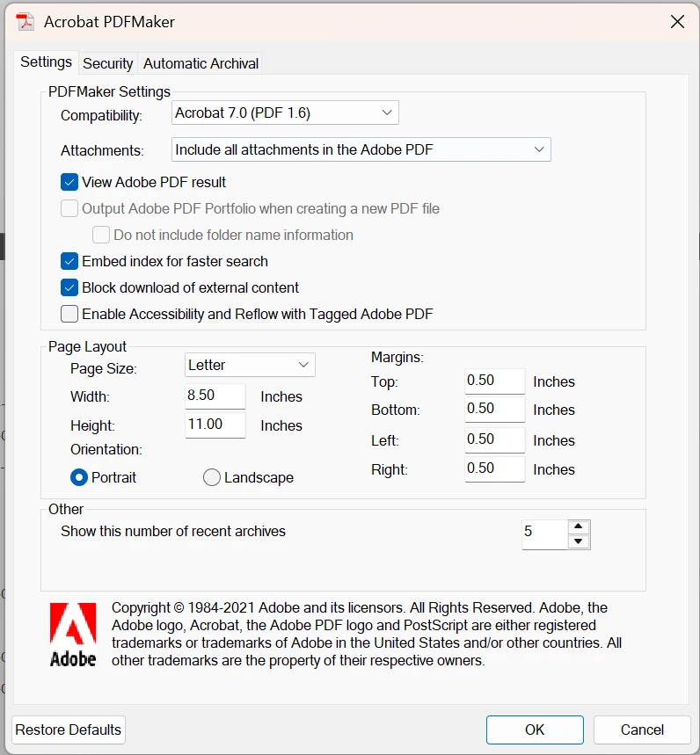Viewport: 700px width, 755px height.
Task: Click the recent archives number field
Action: (544, 534)
